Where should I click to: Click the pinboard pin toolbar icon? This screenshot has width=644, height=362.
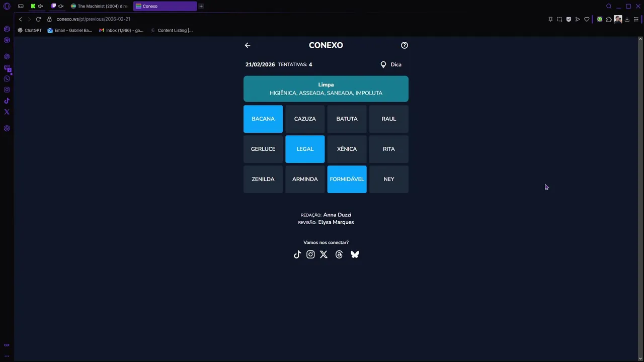point(550,19)
